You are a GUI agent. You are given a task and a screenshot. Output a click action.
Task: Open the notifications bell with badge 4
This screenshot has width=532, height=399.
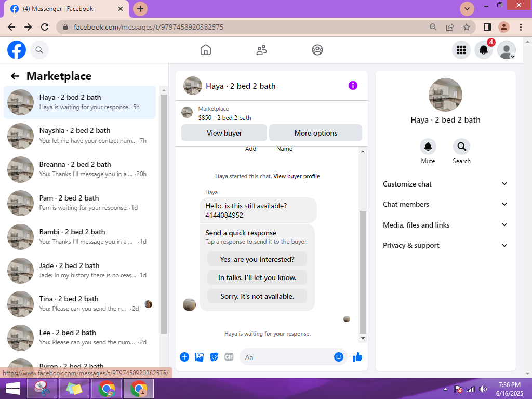click(x=484, y=50)
